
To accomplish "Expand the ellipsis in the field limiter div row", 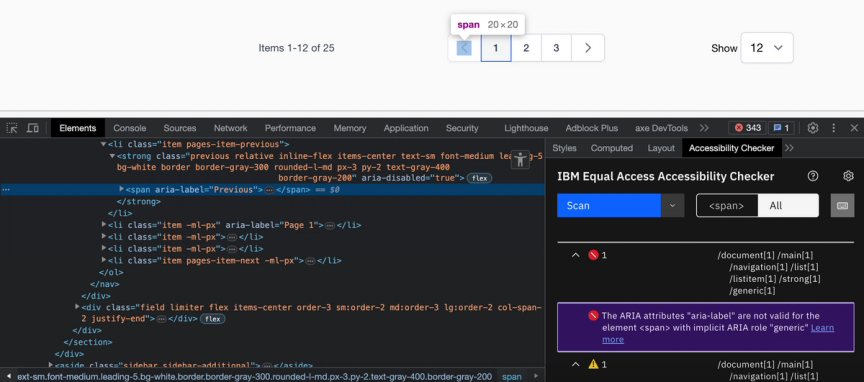I will (x=161, y=319).
